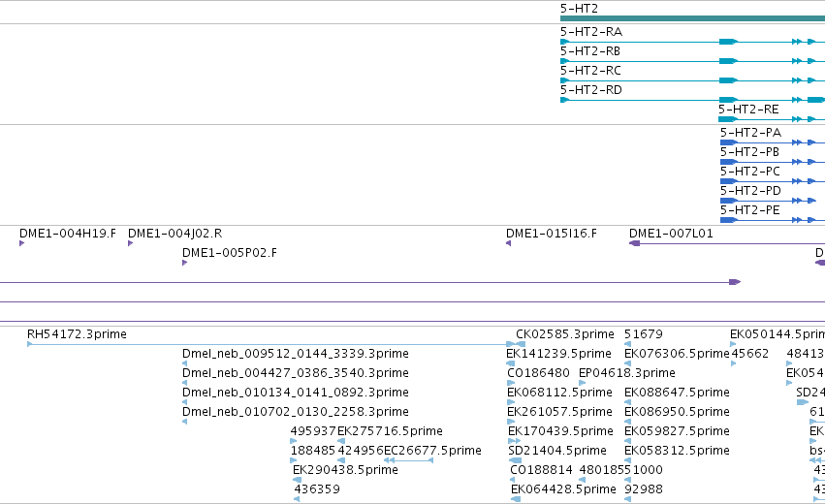825x504 pixels.
Task: Select the Dmel_neb_004427_0386_3540.3prime label
Action: pyautogui.click(x=295, y=373)
